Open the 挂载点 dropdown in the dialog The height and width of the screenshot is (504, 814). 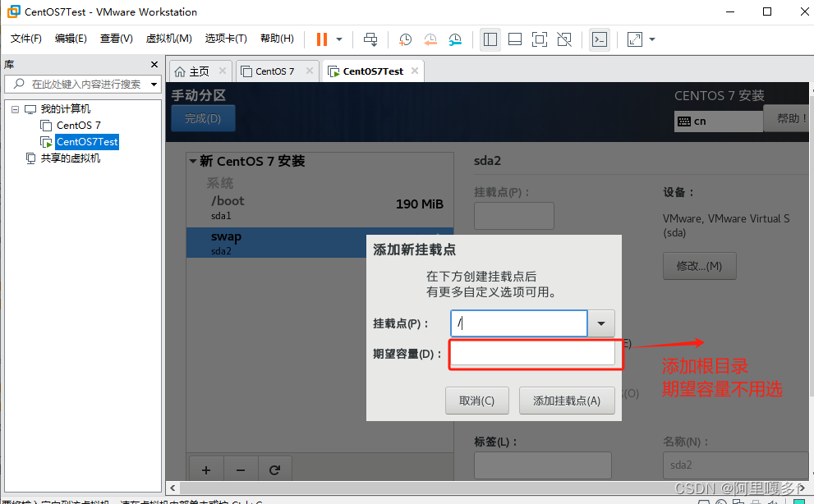tap(600, 323)
